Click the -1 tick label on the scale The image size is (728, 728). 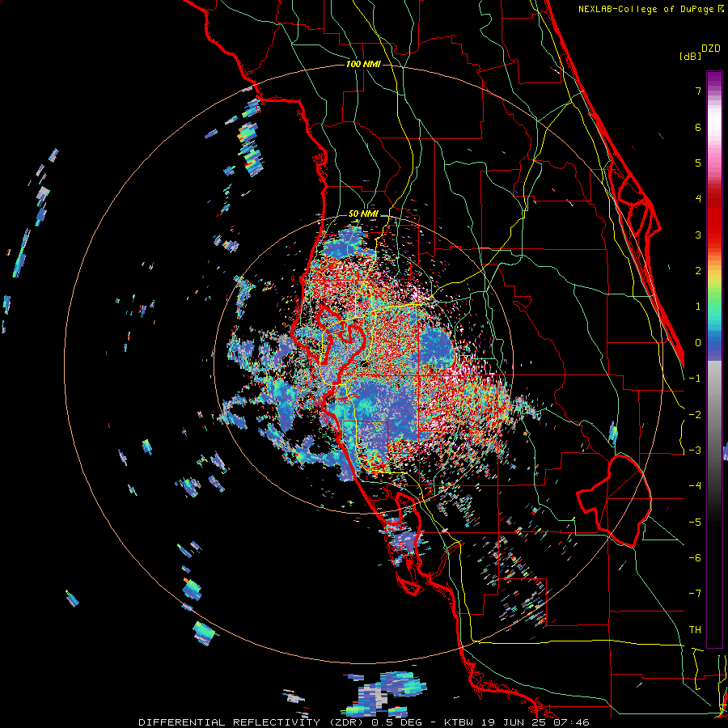coord(695,379)
